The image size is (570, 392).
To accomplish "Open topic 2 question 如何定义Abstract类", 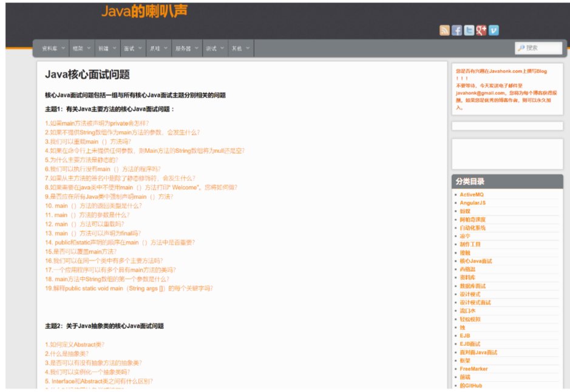I will pos(75,345).
